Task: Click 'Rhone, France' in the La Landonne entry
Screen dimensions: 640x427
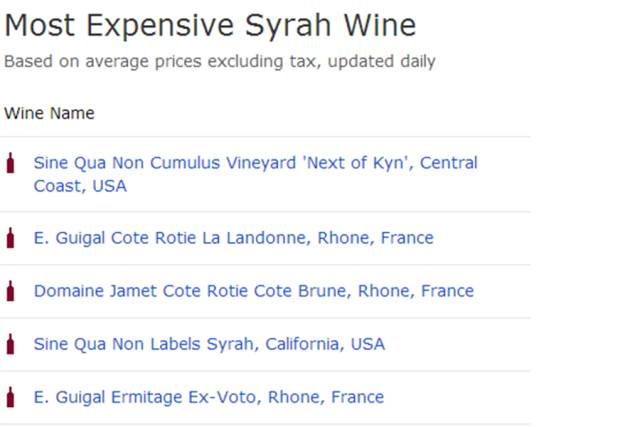Action: pyautogui.click(x=381, y=238)
